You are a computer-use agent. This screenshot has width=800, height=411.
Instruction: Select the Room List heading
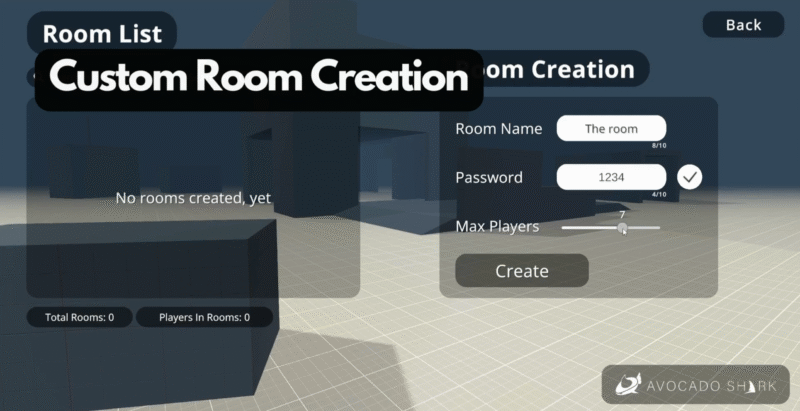(102, 33)
